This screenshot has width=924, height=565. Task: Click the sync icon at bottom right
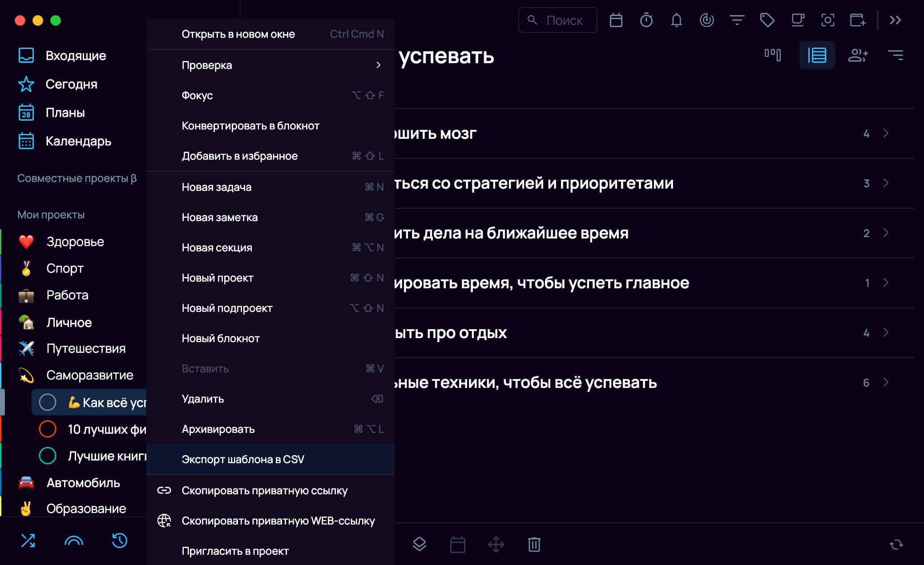click(896, 544)
